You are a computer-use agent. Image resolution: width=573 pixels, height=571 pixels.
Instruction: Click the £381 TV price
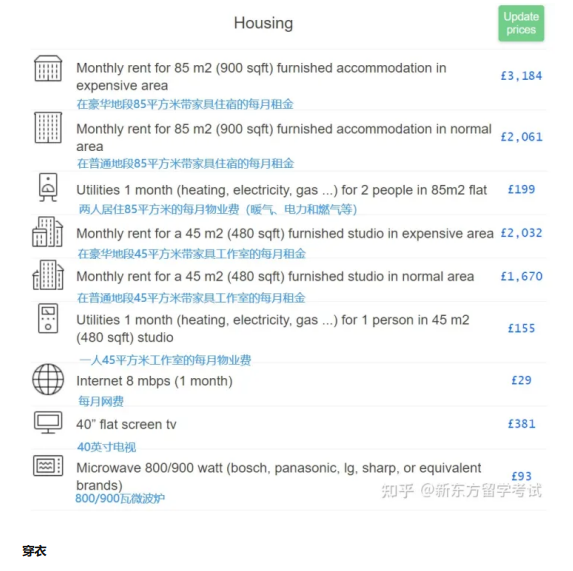(521, 424)
